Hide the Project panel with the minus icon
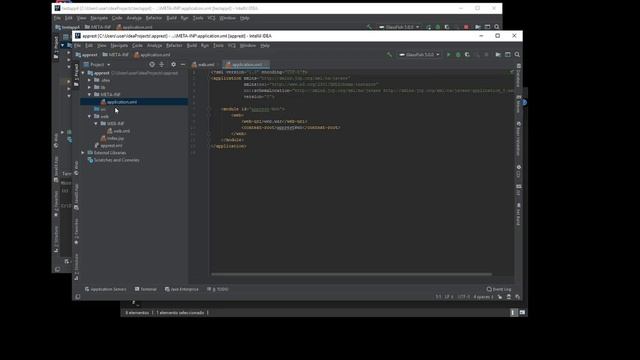Viewport: 640px width, 360px height. coord(183,64)
